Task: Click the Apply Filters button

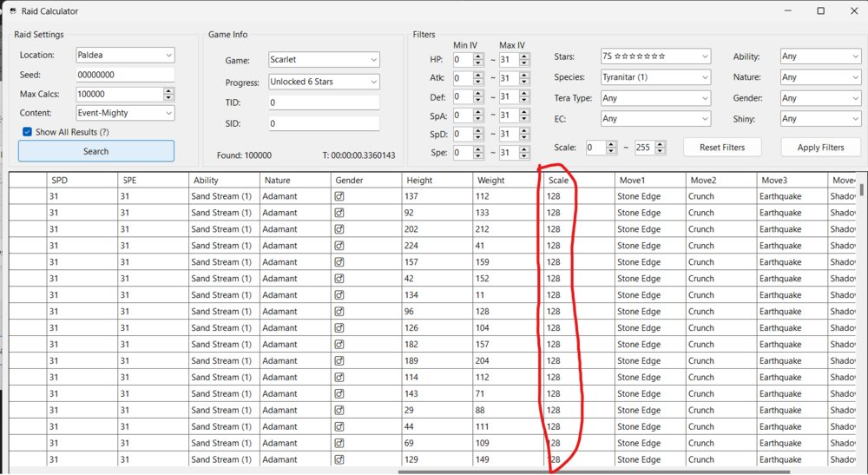Action: pyautogui.click(x=820, y=148)
